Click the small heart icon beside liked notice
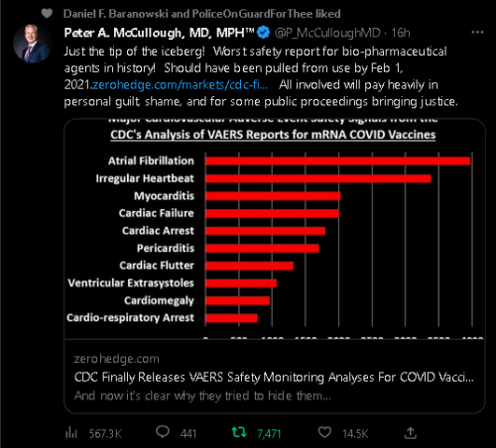 [x=47, y=14]
